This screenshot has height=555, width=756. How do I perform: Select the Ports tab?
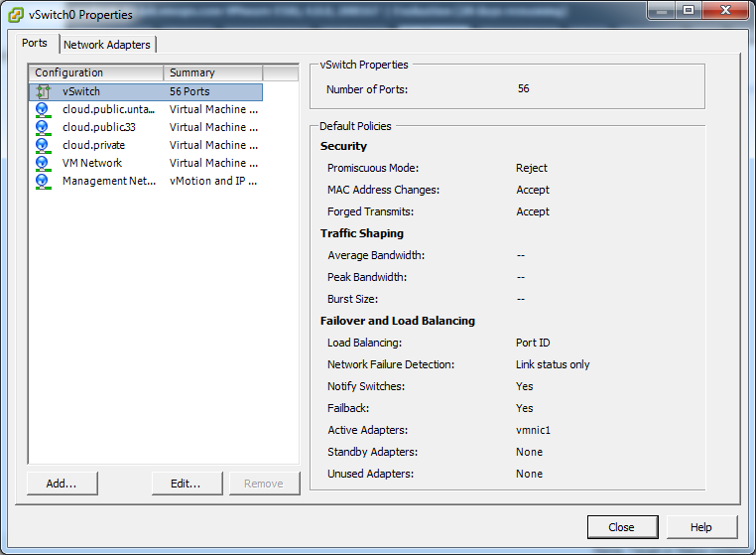point(35,44)
